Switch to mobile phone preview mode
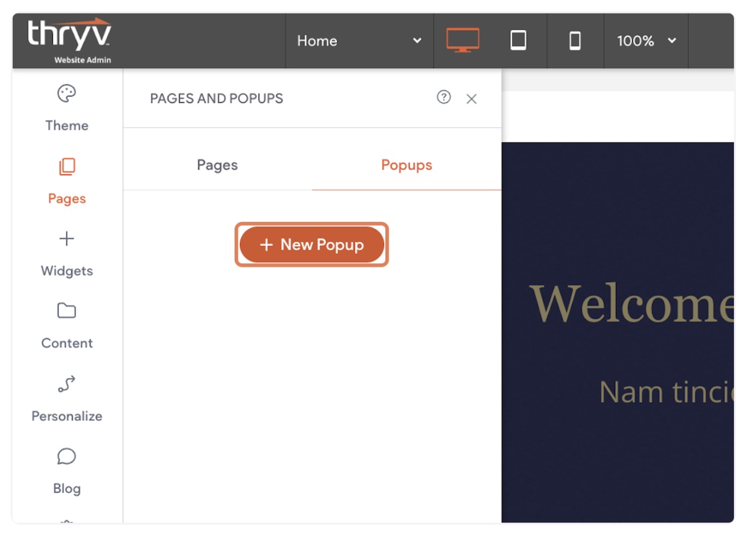The image size is (756, 536). [575, 40]
